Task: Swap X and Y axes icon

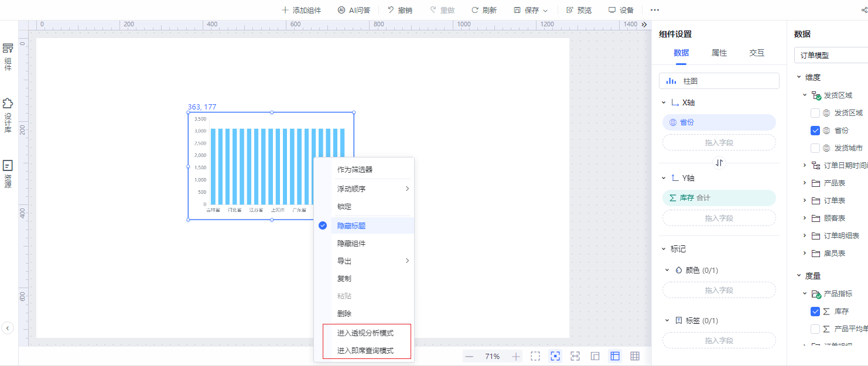Action: click(719, 163)
